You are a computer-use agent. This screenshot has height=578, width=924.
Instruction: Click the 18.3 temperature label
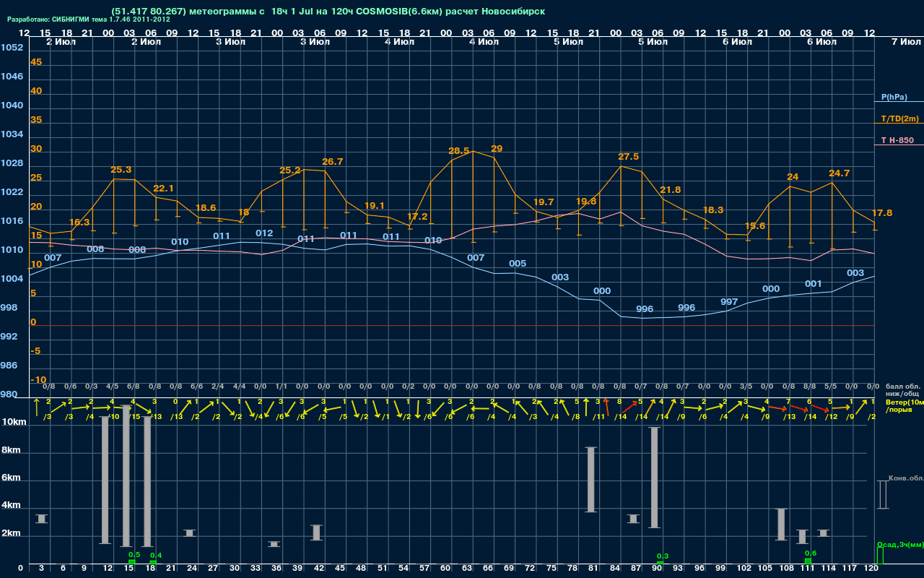point(713,210)
